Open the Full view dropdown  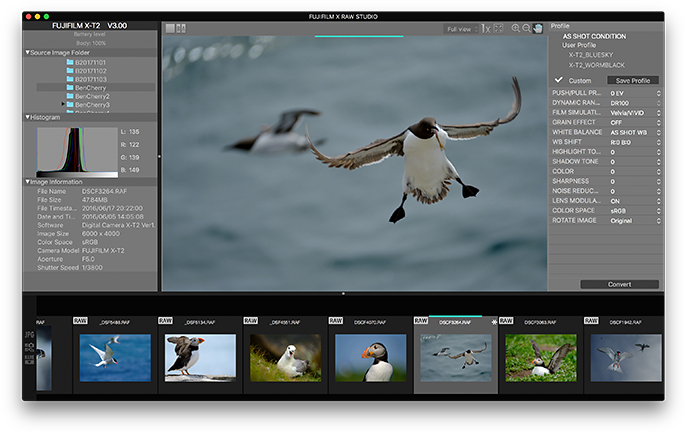click(x=460, y=29)
